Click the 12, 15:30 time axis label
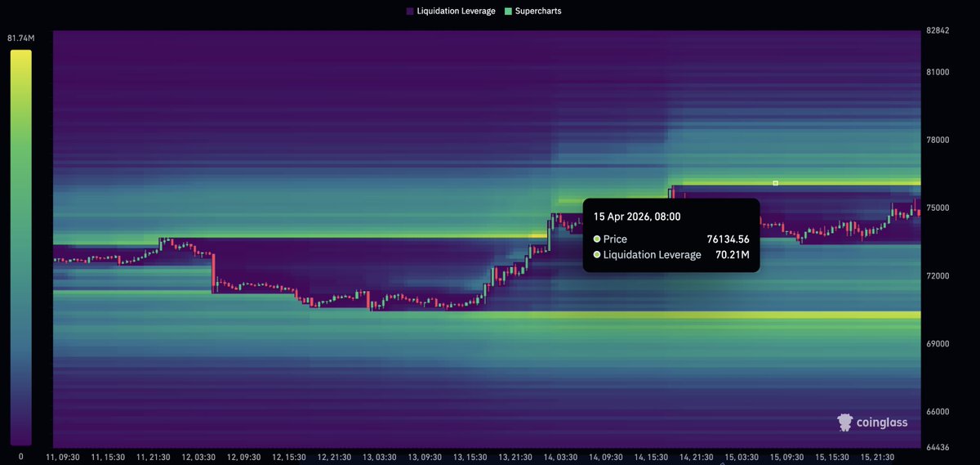The image size is (980, 465). coord(288,457)
